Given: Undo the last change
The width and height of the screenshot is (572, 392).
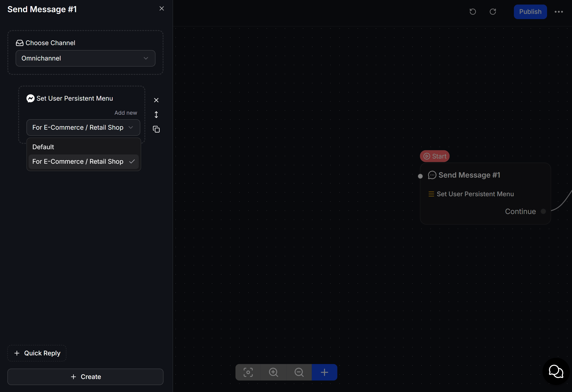Looking at the screenshot, I should (x=472, y=11).
